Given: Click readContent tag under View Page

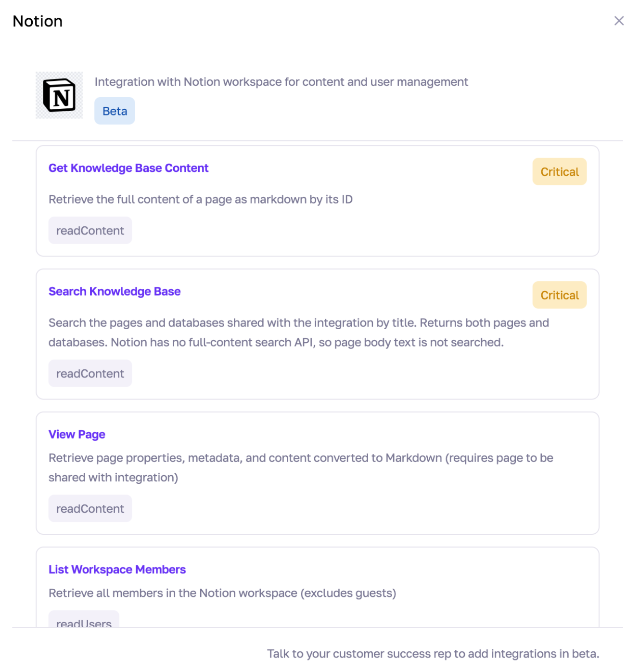Looking at the screenshot, I should 90,509.
